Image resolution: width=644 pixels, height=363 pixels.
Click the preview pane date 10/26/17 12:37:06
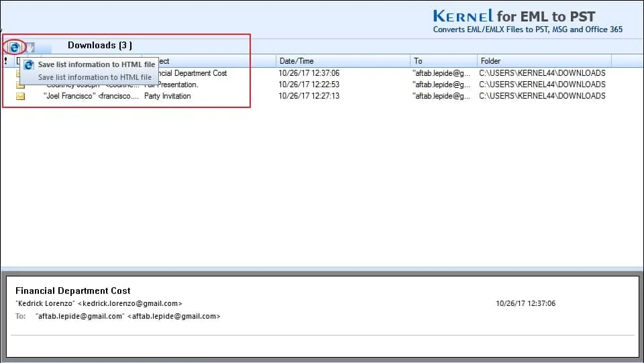pos(525,304)
